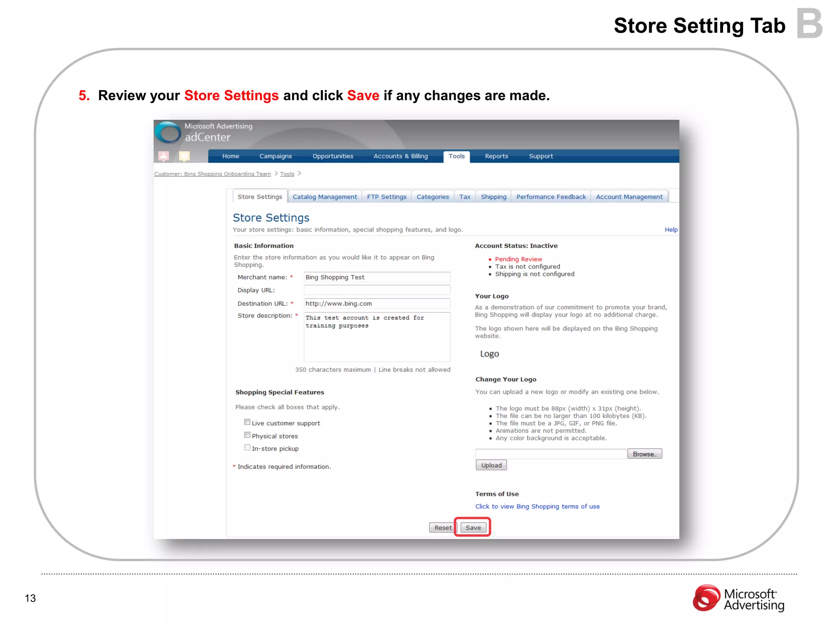The image size is (840, 630).
Task: Click the Save button
Action: pos(473,527)
